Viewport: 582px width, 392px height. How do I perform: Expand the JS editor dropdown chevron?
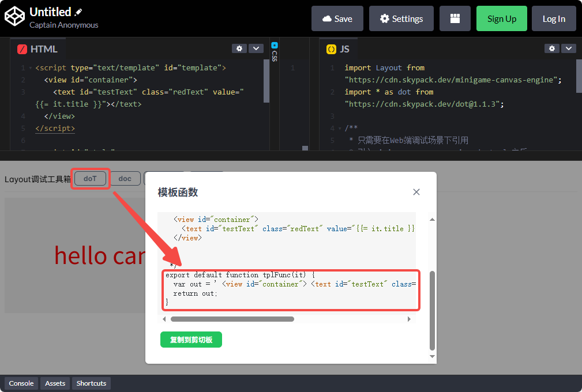[x=569, y=48]
